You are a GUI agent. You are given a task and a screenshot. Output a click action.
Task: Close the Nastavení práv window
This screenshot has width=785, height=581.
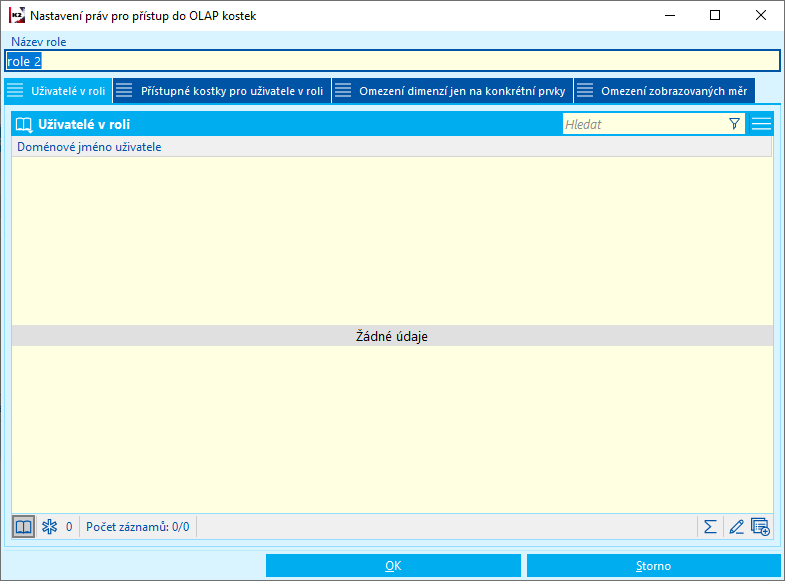pyautogui.click(x=760, y=16)
